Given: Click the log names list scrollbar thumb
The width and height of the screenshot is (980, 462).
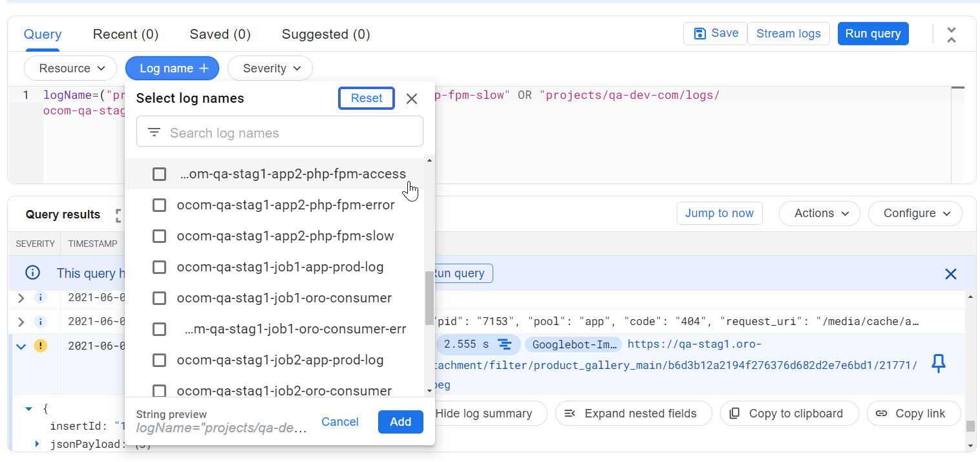Looking at the screenshot, I should pyautogui.click(x=429, y=297).
